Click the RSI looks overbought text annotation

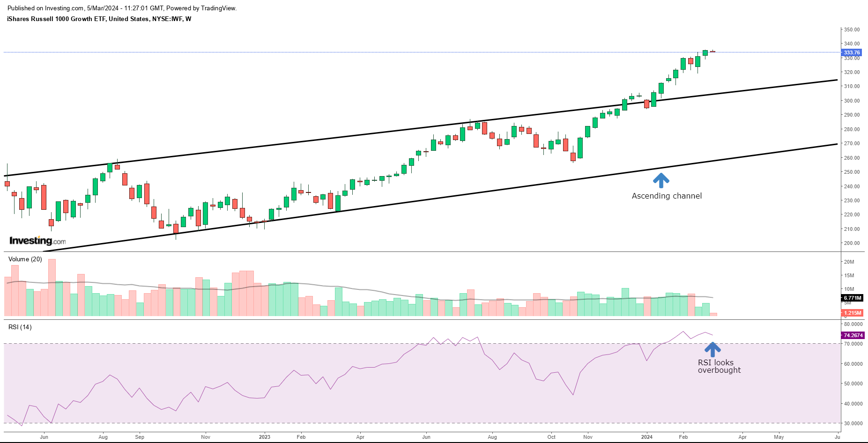click(719, 366)
